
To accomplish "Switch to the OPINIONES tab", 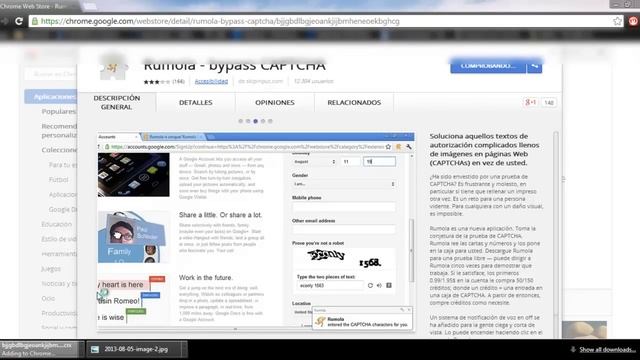I will 275,102.
